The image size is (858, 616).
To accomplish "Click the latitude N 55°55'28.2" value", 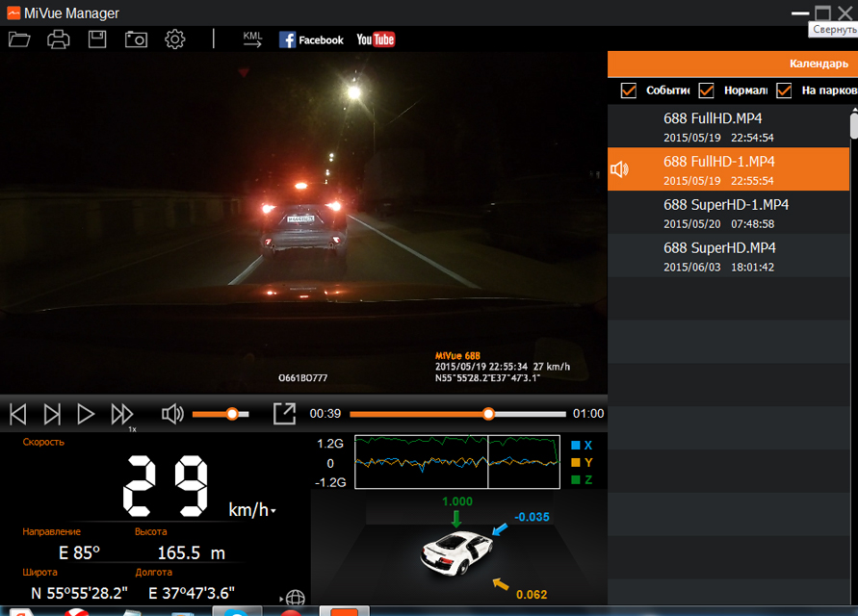I will point(79,593).
